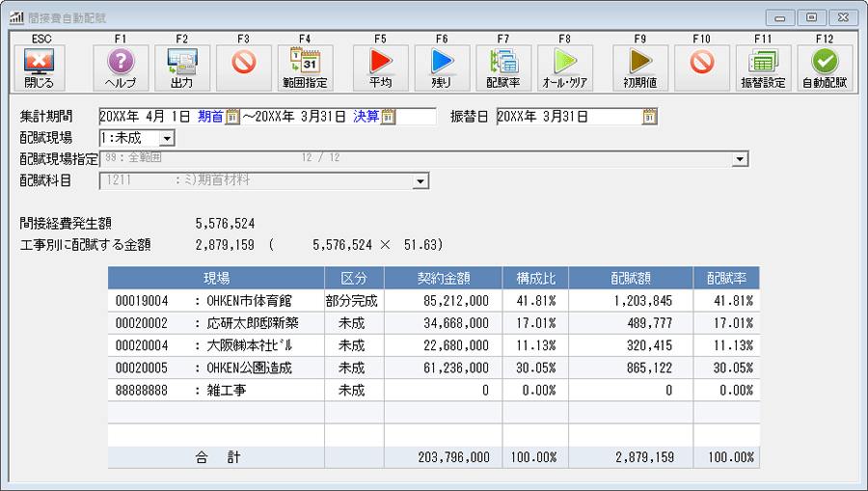Select row 00020005 OHKEN公園造成
Screen dimensions: 868x491
tap(433, 368)
